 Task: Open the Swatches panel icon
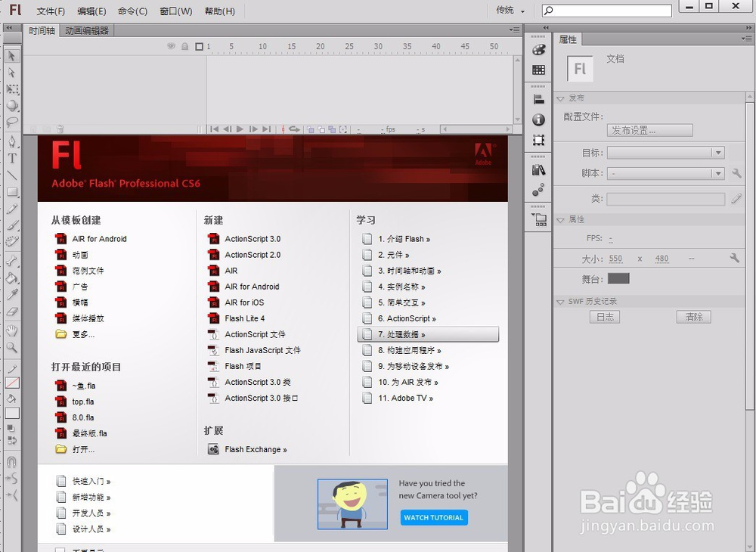tap(538, 70)
